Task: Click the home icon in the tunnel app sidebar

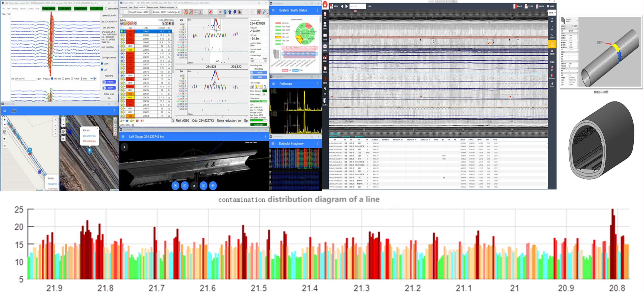Action: [x=325, y=14]
